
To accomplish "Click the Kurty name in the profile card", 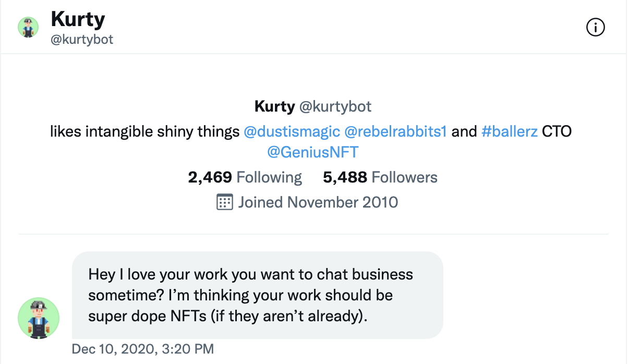I will pos(275,106).
